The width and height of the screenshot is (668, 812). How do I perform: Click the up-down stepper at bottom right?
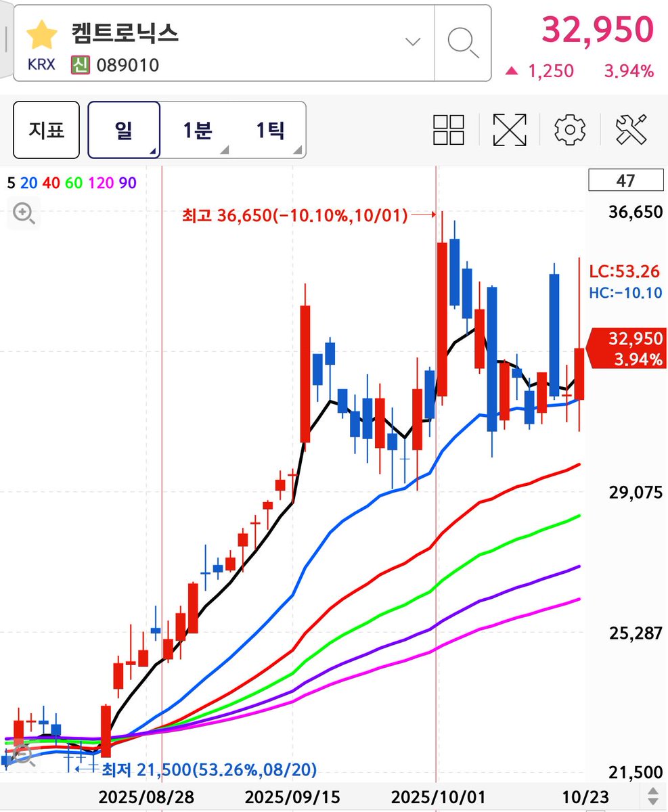tap(653, 796)
